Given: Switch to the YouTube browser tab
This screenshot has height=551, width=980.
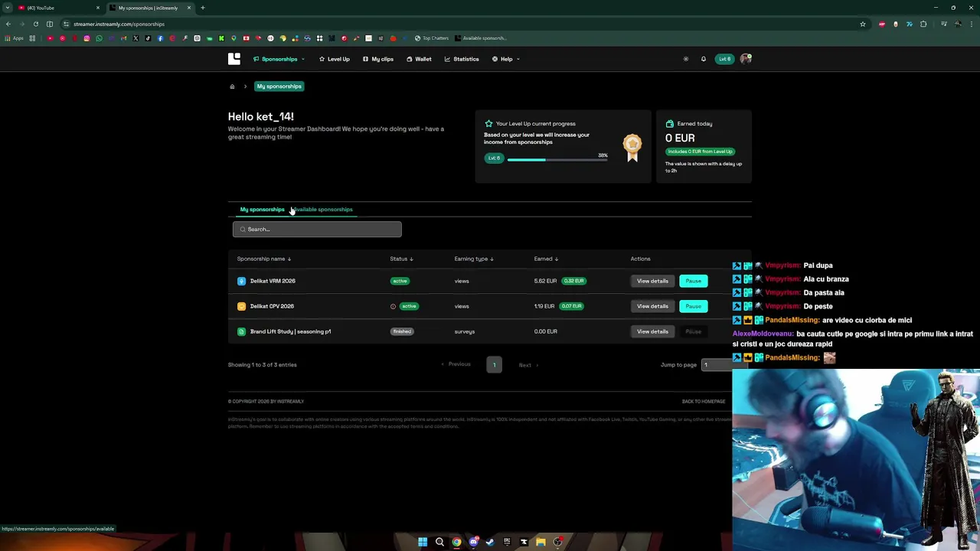Looking at the screenshot, I should tap(57, 8).
